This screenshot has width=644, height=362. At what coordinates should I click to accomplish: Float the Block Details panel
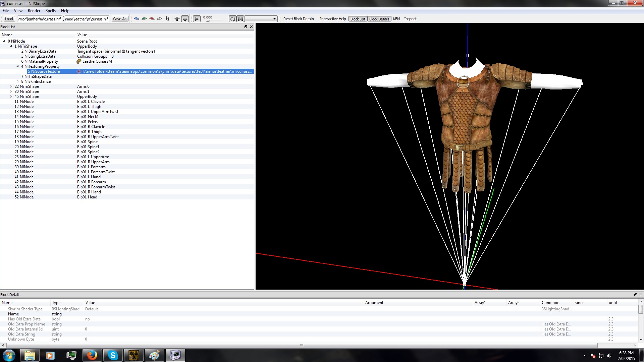636,295
